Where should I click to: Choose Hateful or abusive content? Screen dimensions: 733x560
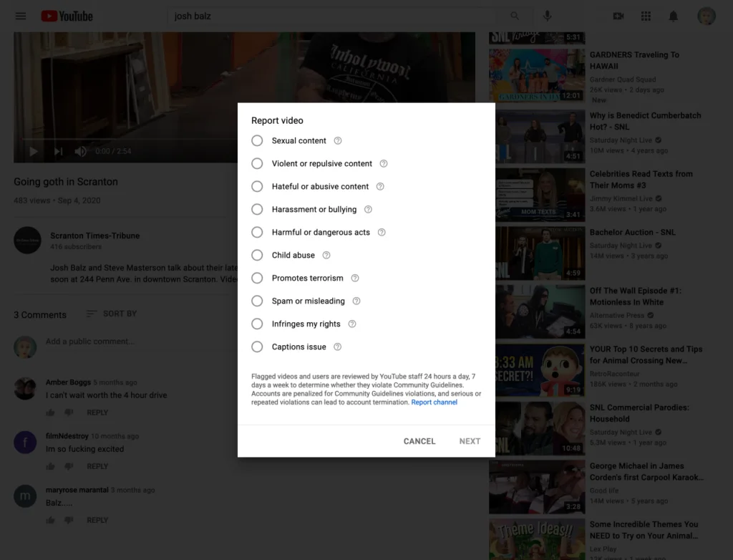(257, 187)
